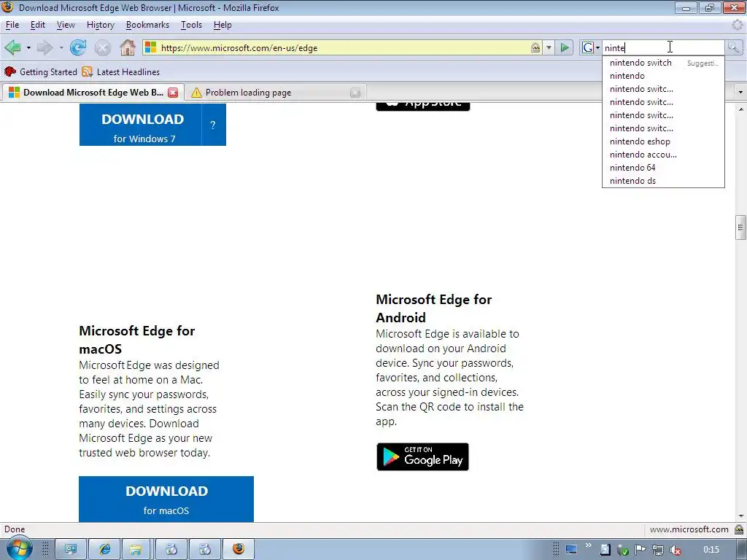Viewport: 747px width, 560px height.
Task: Open the View menu
Action: point(66,25)
